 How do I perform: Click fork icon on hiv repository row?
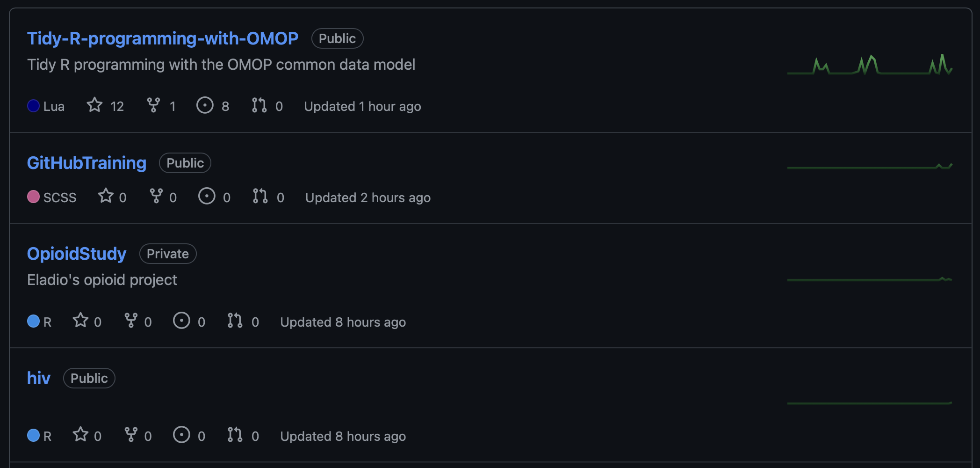tap(131, 435)
